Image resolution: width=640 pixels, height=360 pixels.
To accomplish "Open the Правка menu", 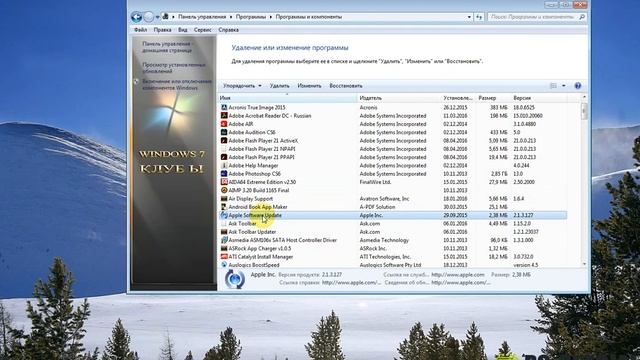I will tap(162, 30).
